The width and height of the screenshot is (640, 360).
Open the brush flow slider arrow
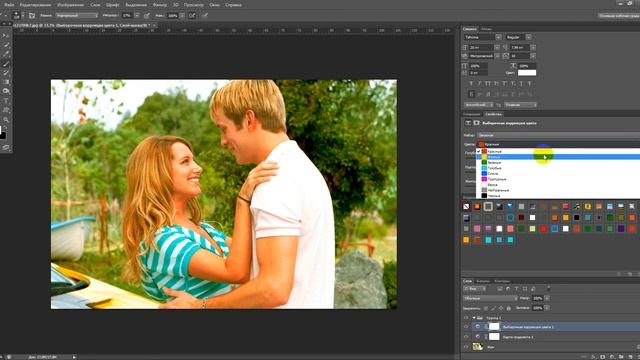(x=182, y=16)
